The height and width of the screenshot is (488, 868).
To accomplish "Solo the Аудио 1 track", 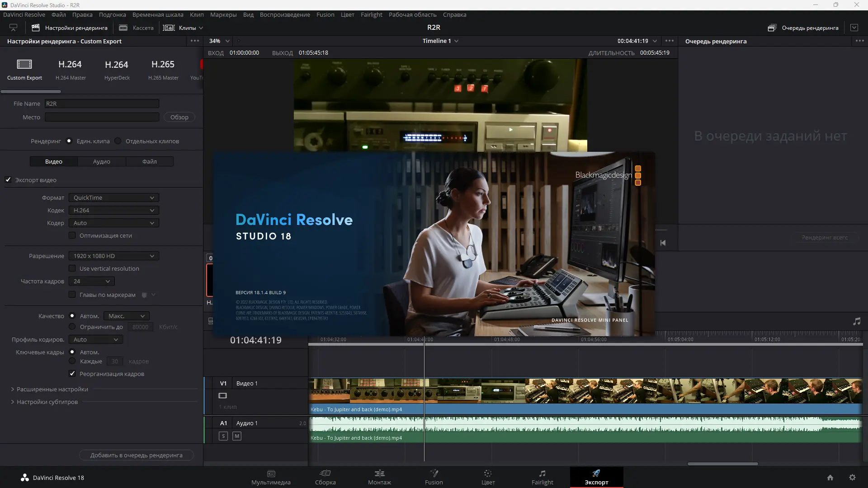I will (x=223, y=436).
